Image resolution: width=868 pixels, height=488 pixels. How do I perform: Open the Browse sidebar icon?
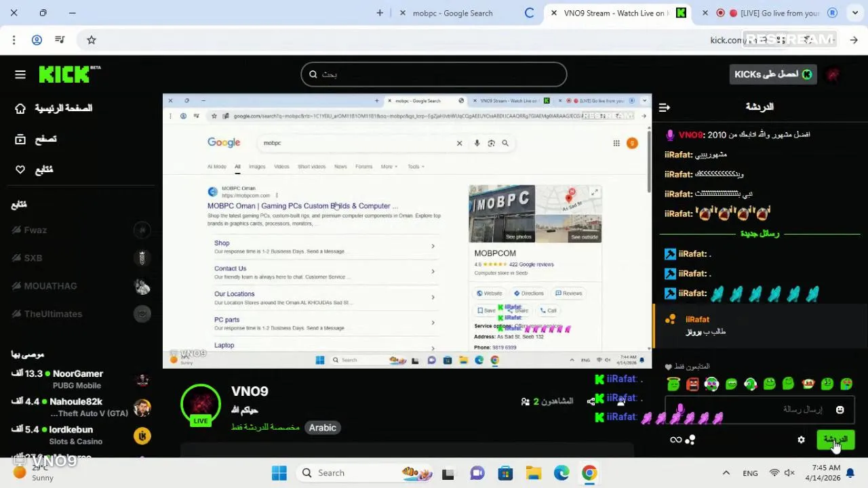(x=20, y=139)
